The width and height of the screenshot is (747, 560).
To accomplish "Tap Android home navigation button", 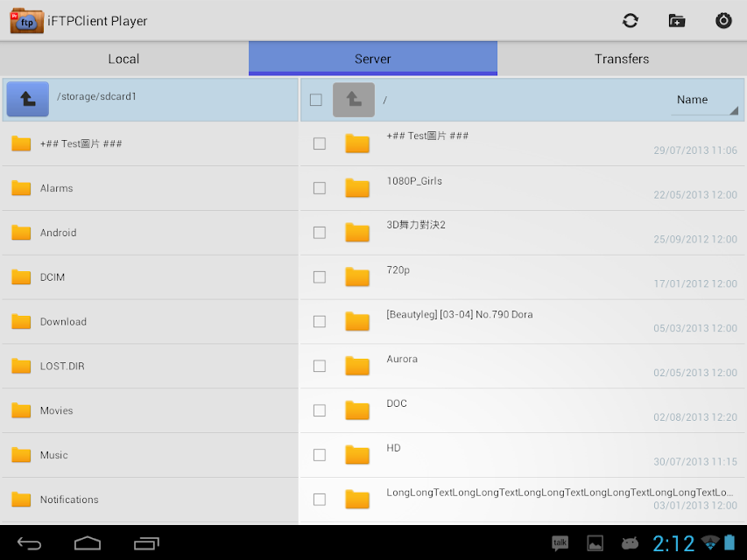I will pos(88,543).
